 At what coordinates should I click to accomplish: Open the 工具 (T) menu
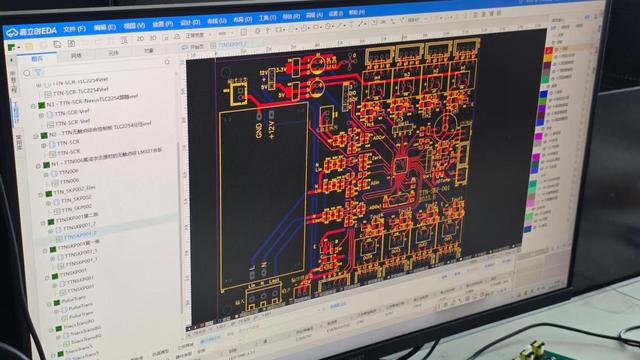[x=267, y=18]
